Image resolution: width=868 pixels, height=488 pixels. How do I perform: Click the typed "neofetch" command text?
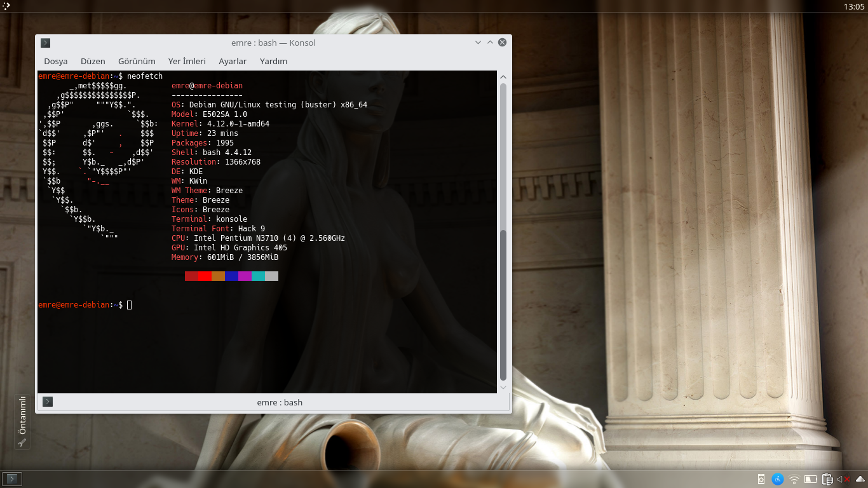(145, 76)
